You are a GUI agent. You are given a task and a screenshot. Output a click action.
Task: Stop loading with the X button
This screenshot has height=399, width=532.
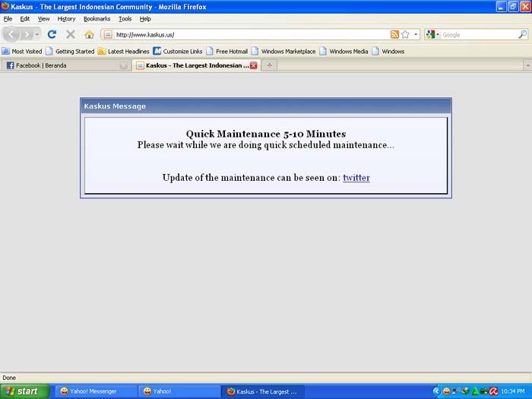coord(70,34)
